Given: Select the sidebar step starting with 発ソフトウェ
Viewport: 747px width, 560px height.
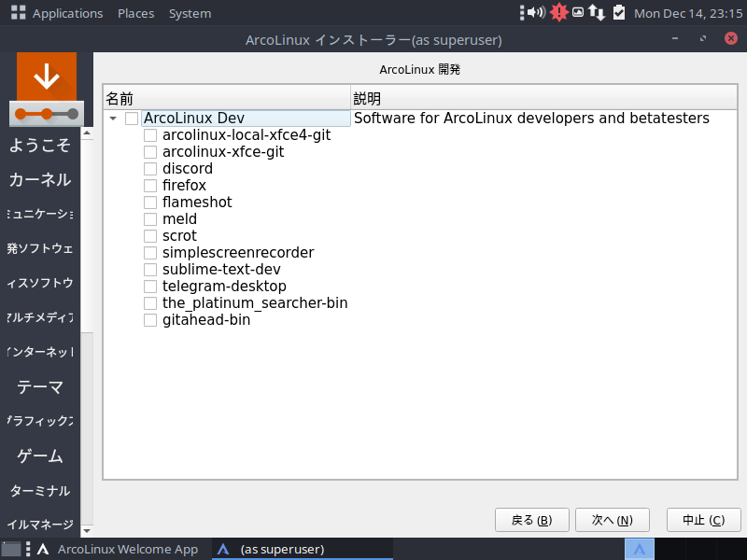Looking at the screenshot, I should [x=40, y=248].
